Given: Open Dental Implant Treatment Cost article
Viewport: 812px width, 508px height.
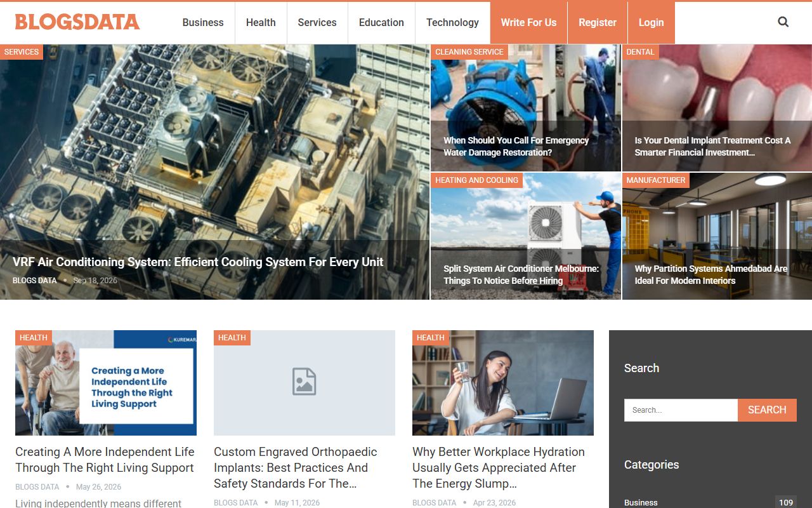Looking at the screenshot, I should pyautogui.click(x=712, y=146).
